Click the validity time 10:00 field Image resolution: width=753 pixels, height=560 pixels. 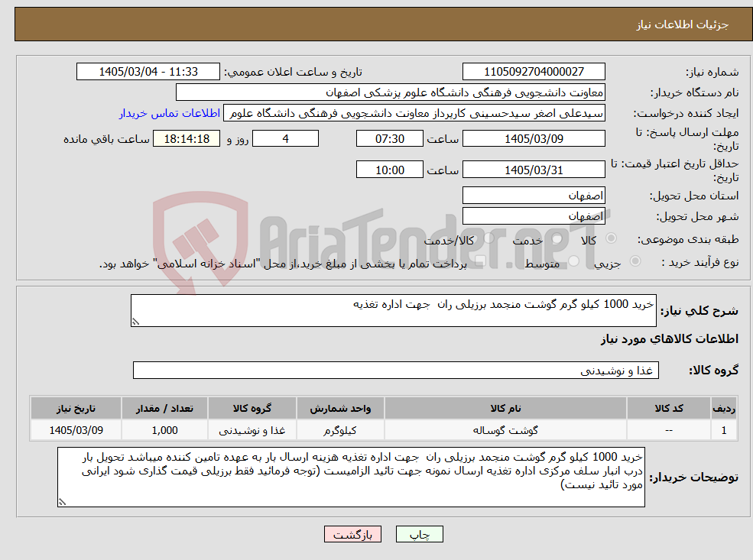tap(389, 170)
